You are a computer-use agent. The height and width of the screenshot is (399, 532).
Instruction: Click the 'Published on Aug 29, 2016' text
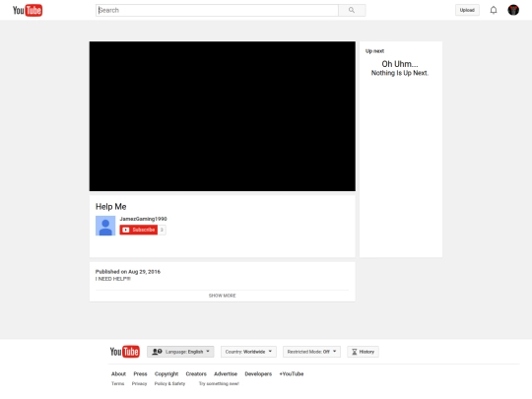[127, 272]
